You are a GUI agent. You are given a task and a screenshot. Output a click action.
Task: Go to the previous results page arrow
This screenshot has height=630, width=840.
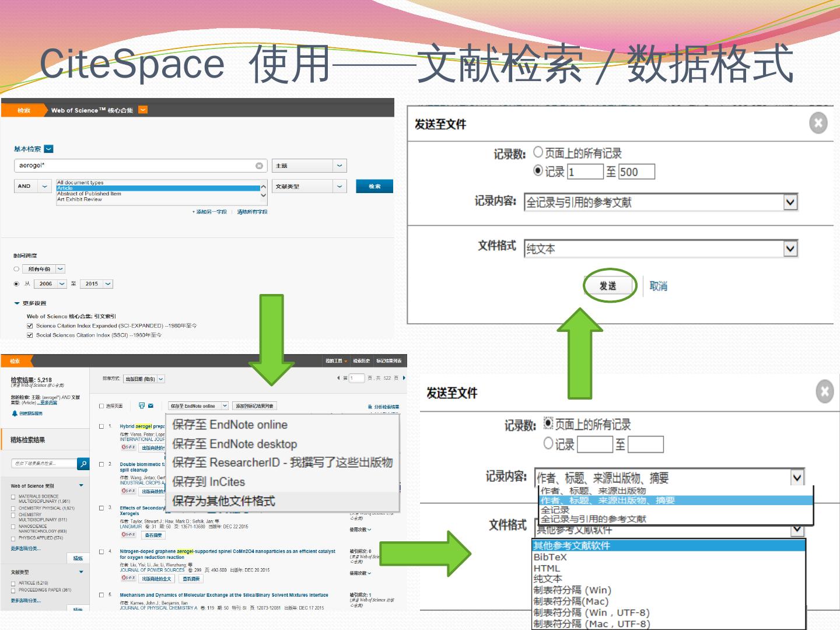tap(338, 378)
